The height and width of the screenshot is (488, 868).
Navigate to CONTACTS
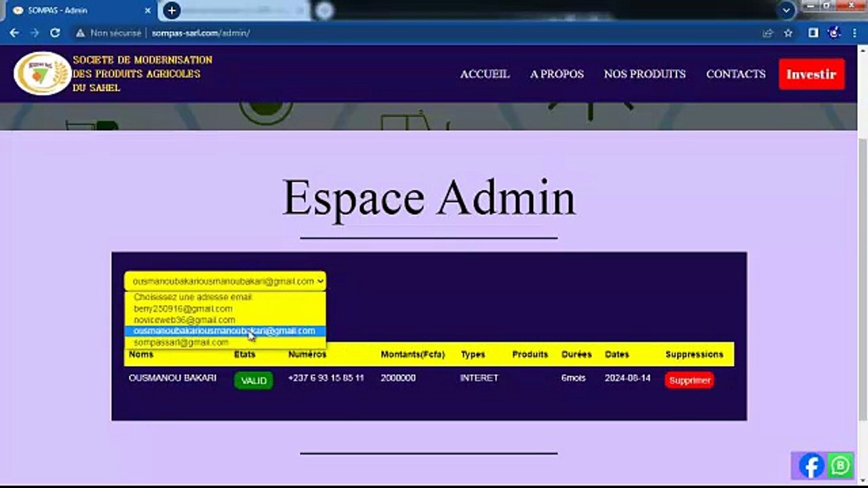(x=736, y=74)
